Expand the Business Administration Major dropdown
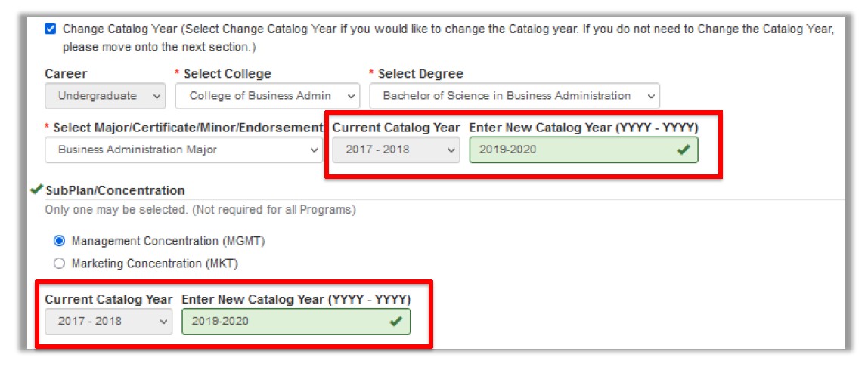This screenshot has width=868, height=367. [184, 150]
